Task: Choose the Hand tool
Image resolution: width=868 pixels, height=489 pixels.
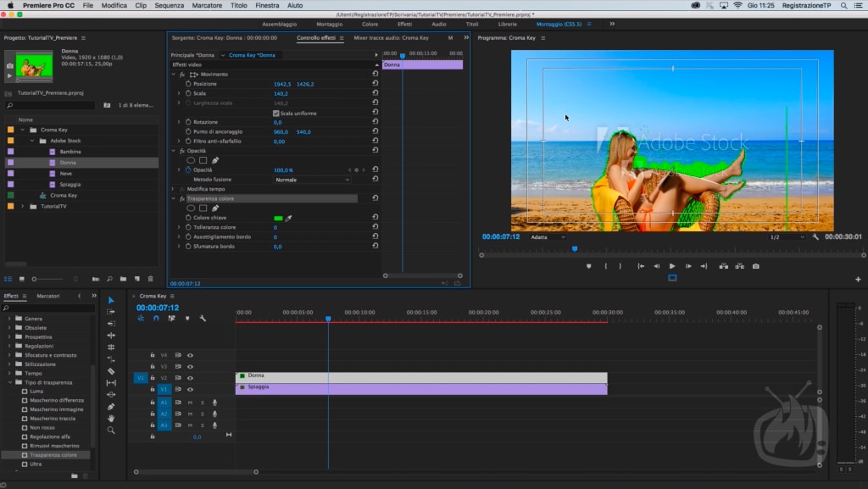Action: [x=111, y=418]
